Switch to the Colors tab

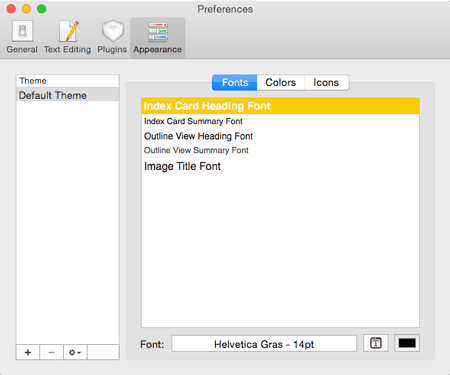pyautogui.click(x=281, y=82)
